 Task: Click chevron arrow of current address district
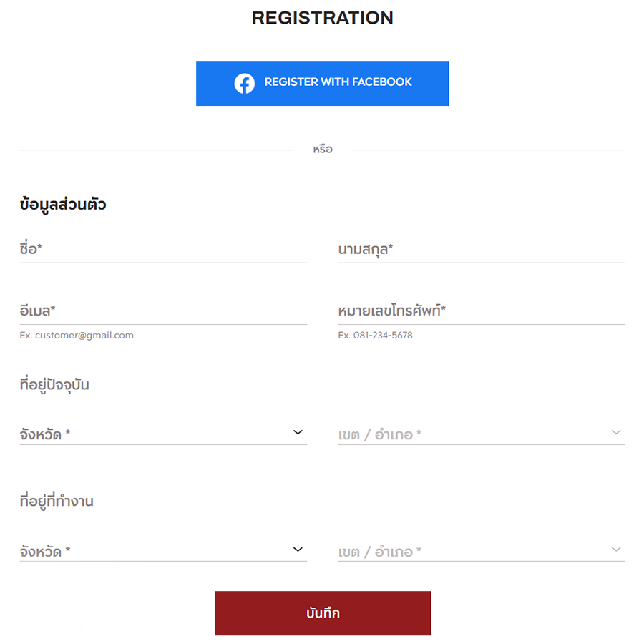click(616, 432)
